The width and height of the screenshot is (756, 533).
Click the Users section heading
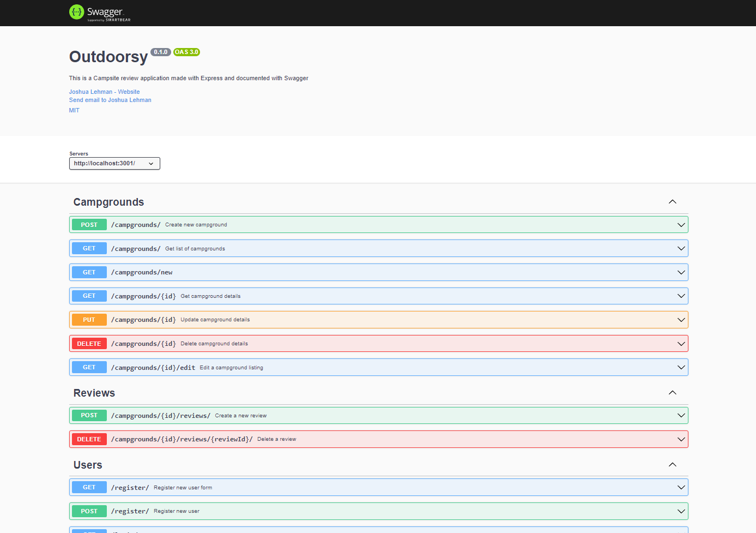pos(88,465)
